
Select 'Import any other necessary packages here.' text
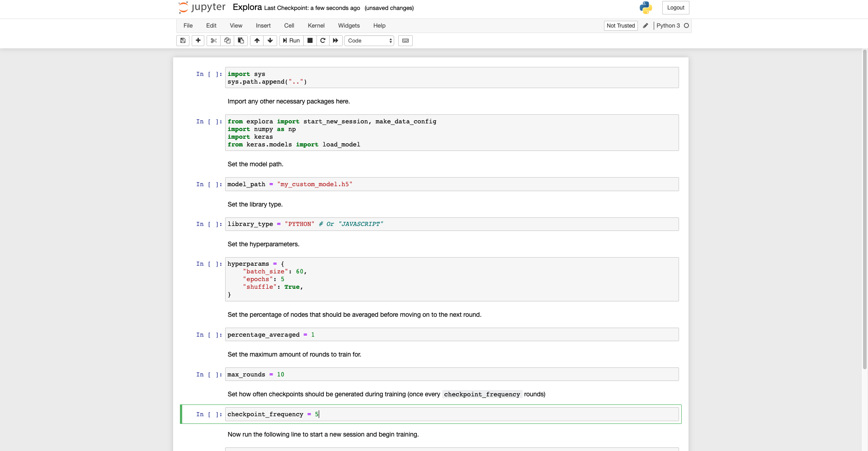(x=289, y=101)
